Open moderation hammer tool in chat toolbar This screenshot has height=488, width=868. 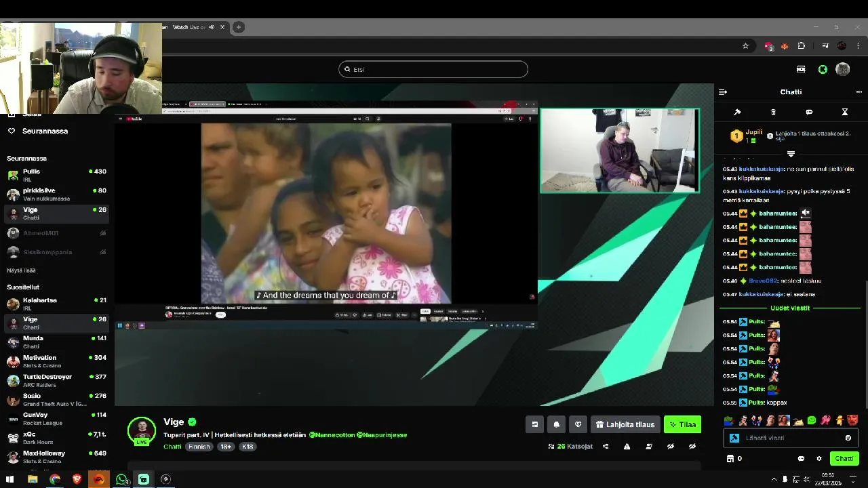coord(737,112)
